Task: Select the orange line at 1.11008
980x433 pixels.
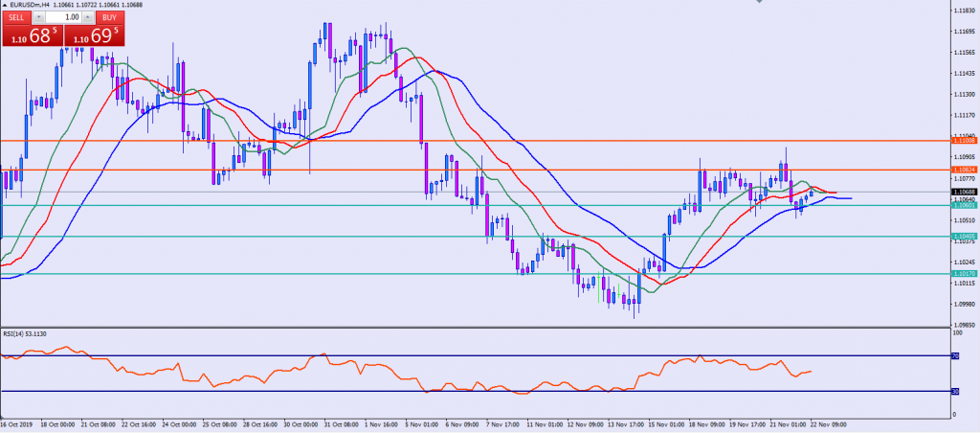Action: tap(479, 141)
